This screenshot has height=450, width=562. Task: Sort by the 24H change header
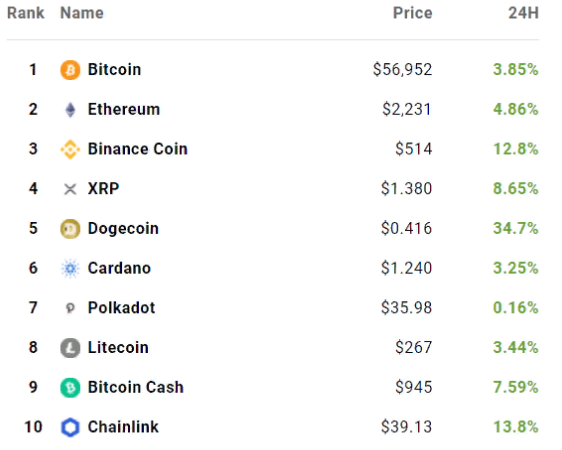click(x=523, y=13)
